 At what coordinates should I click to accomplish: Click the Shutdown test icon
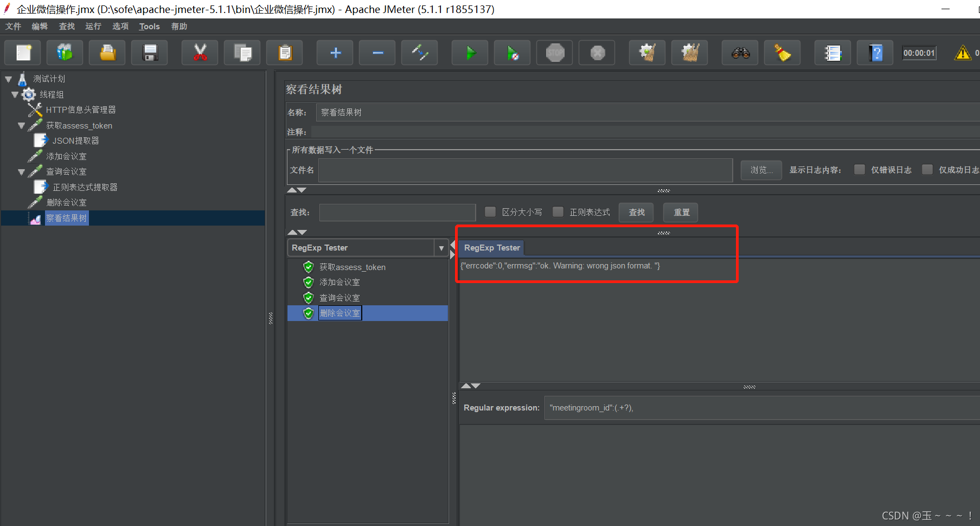point(597,53)
